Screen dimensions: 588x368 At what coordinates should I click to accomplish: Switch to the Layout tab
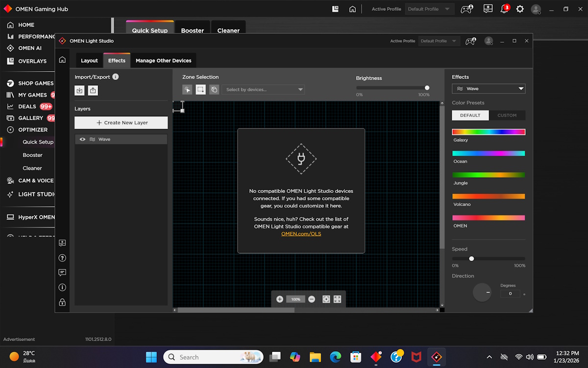[x=89, y=61]
